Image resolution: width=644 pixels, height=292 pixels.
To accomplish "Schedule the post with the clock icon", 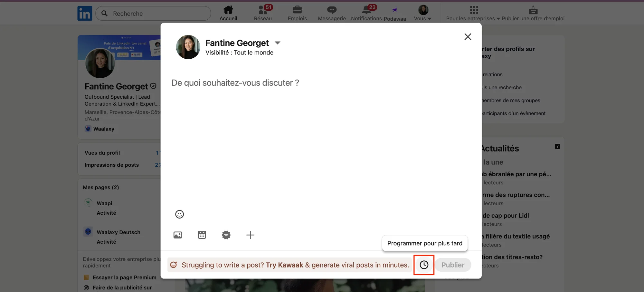I will click(424, 265).
